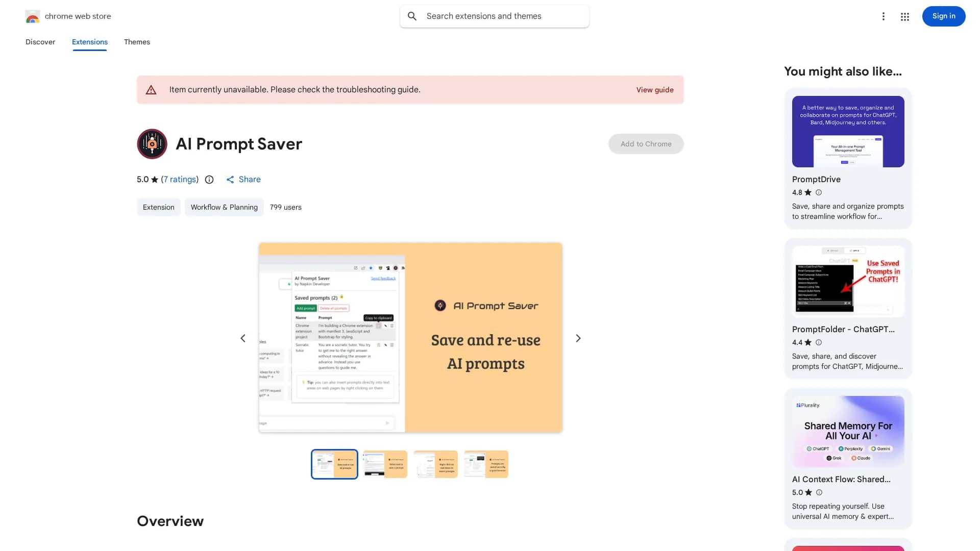Image resolution: width=980 pixels, height=551 pixels.
Task: Click info icon beside AI Context Flow rating
Action: 819,492
